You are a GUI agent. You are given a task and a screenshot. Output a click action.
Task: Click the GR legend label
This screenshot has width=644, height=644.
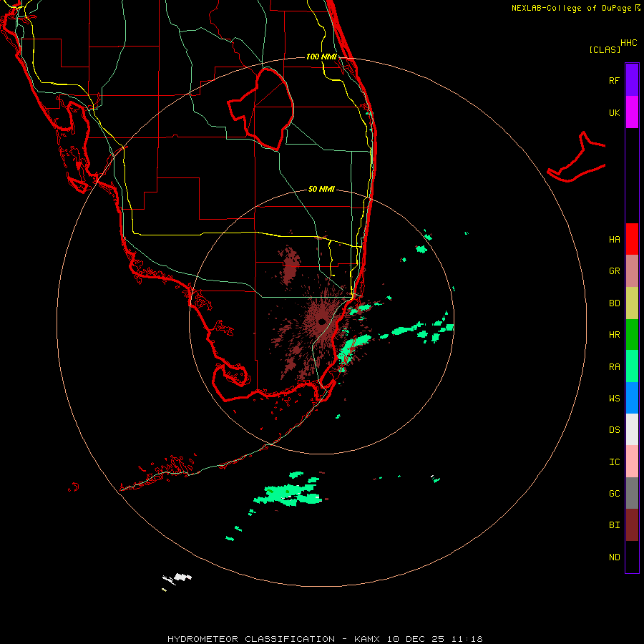click(x=614, y=271)
